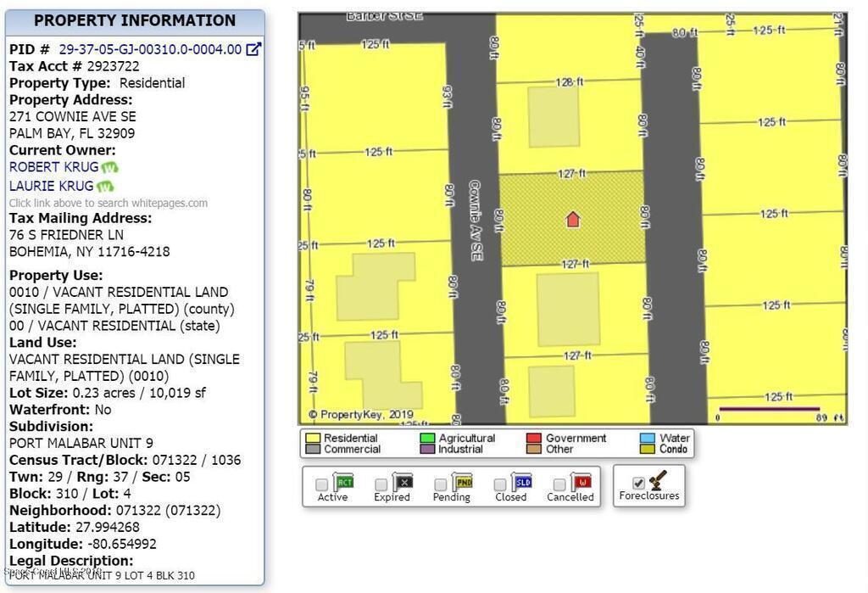Click the red house marker on map
868x593 pixels.
tap(573, 220)
